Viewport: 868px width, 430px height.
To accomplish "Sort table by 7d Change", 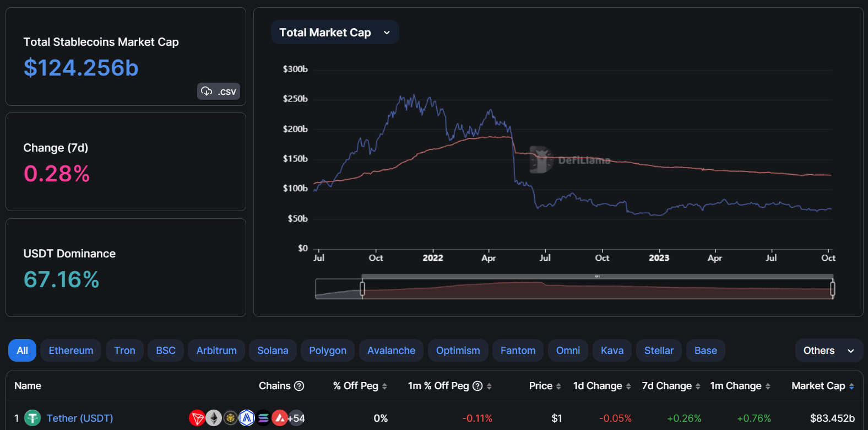I will [698, 386].
